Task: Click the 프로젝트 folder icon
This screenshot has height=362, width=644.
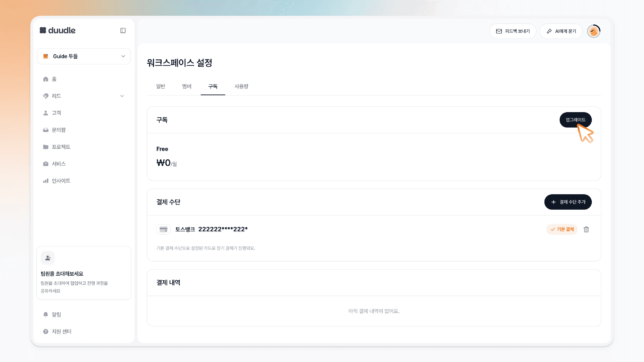Action: point(45,147)
